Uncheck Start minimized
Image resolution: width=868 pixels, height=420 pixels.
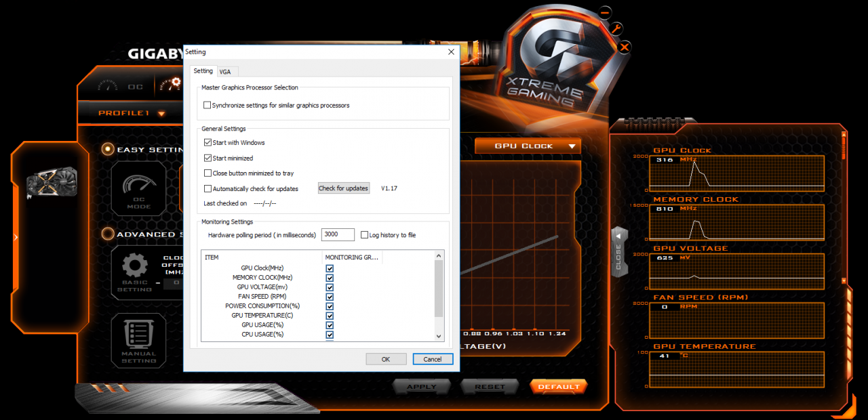click(x=208, y=158)
